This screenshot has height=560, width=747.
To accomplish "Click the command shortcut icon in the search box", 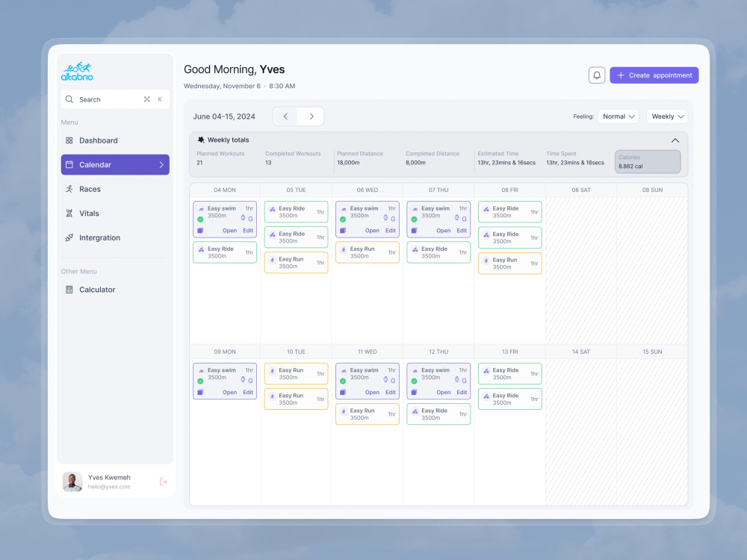I will [146, 99].
